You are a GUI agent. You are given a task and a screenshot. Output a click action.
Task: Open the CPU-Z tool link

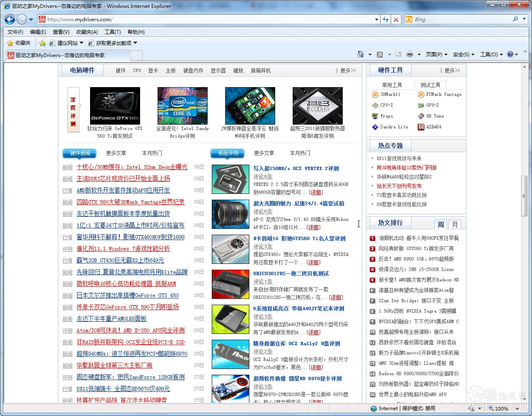[386, 105]
